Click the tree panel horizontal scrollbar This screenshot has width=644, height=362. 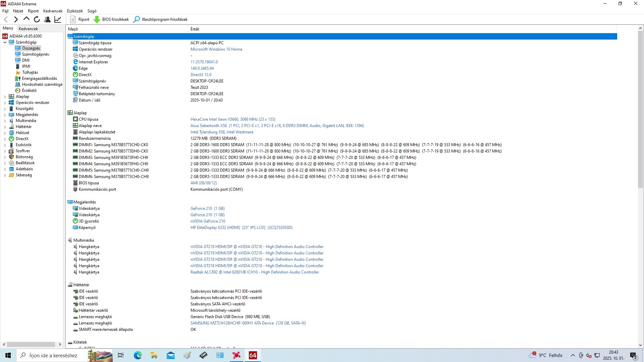(31, 344)
